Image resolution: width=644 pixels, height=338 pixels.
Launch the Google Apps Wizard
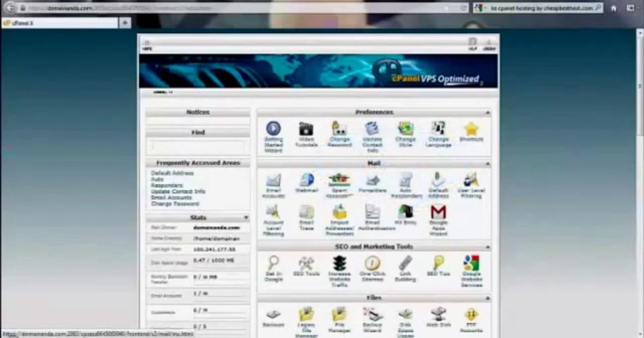[438, 212]
